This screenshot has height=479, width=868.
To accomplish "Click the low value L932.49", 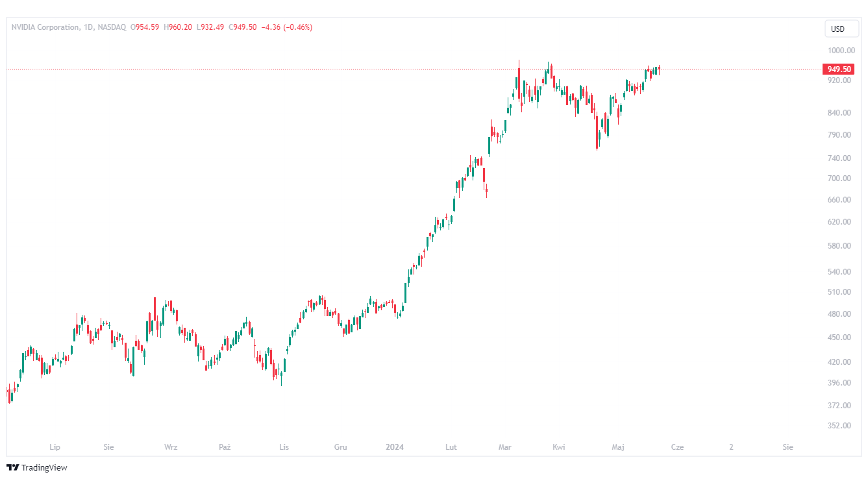I will click(210, 27).
